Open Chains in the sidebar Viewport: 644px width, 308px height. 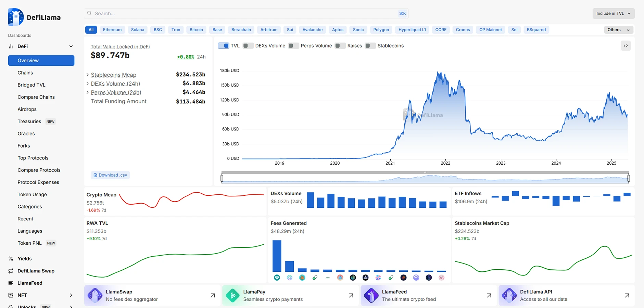25,73
